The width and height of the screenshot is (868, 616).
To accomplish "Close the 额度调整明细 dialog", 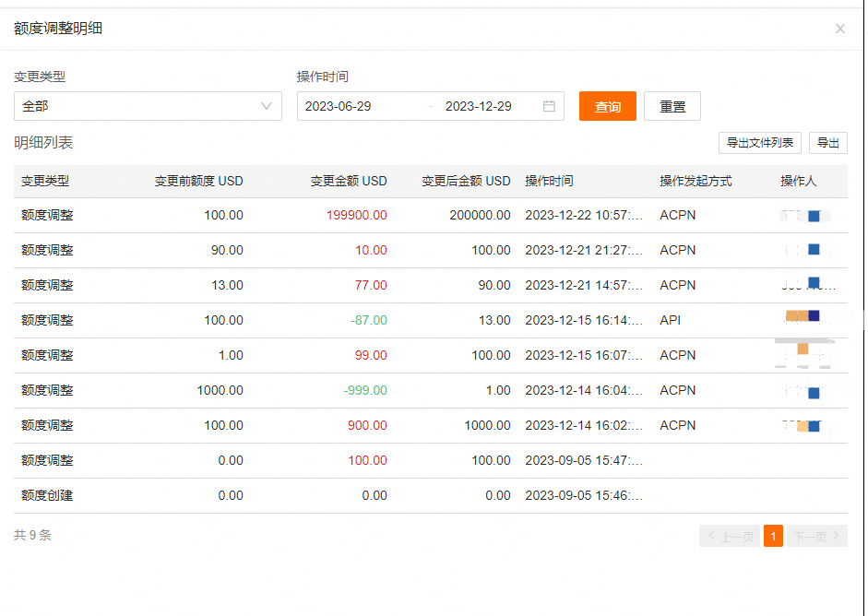I will coord(839,29).
